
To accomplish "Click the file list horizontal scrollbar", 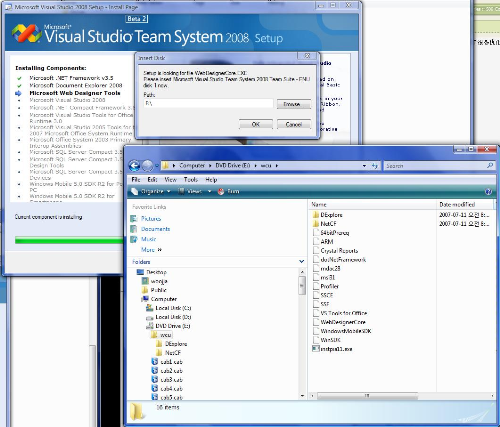I will click(367, 396).
